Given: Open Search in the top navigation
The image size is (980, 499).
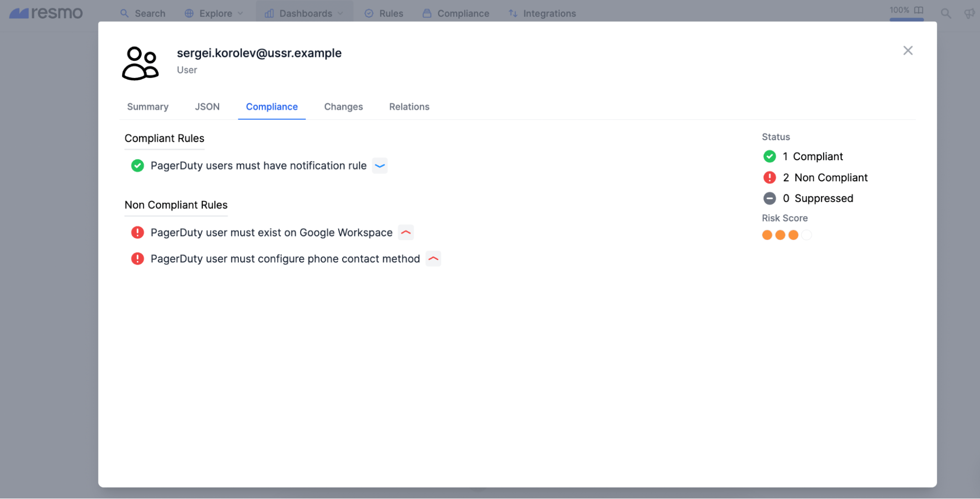Looking at the screenshot, I should (x=143, y=13).
